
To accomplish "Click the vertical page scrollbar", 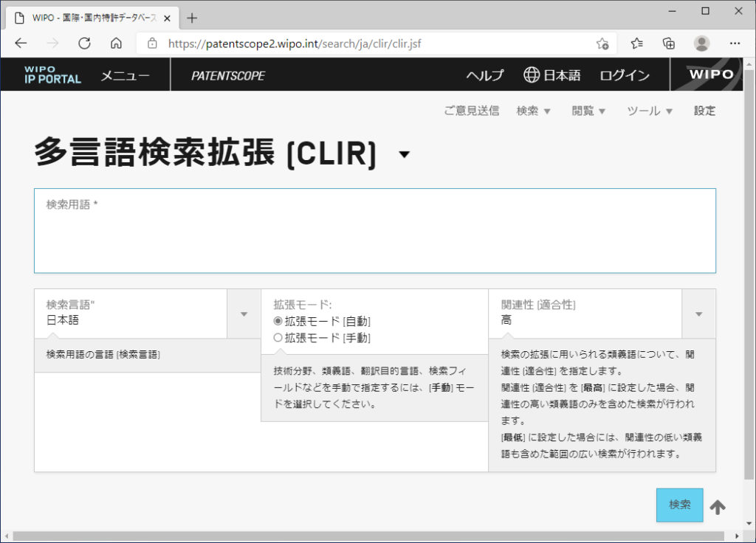I will (749, 295).
